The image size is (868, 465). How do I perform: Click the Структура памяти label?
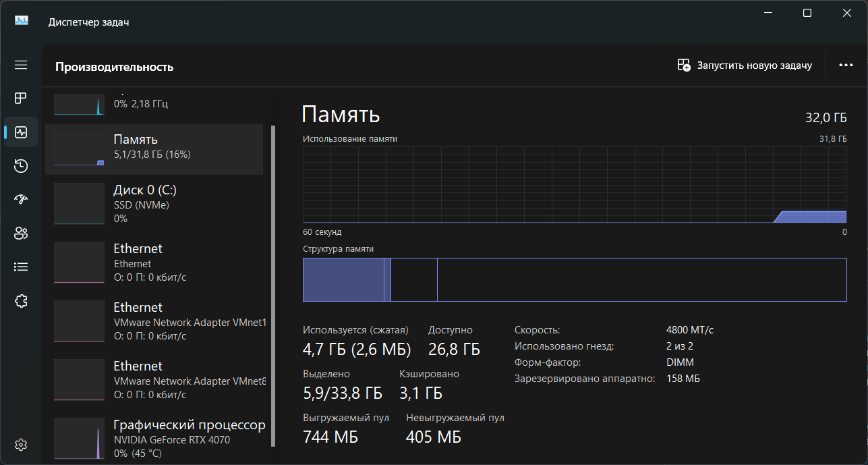[338, 249]
